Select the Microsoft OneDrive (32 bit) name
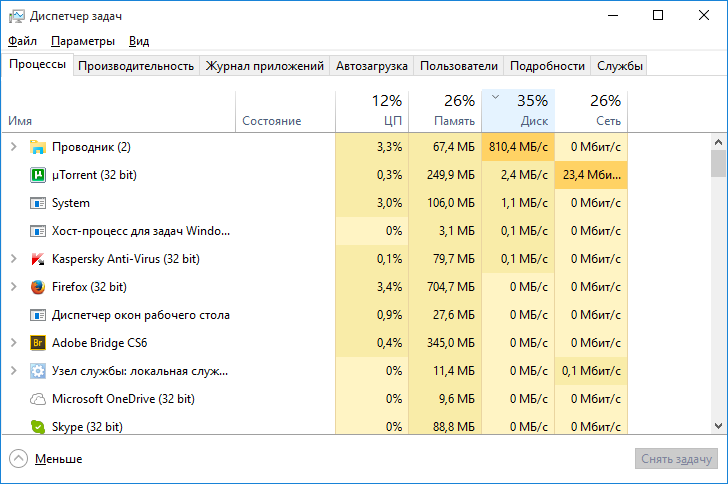 124,399
